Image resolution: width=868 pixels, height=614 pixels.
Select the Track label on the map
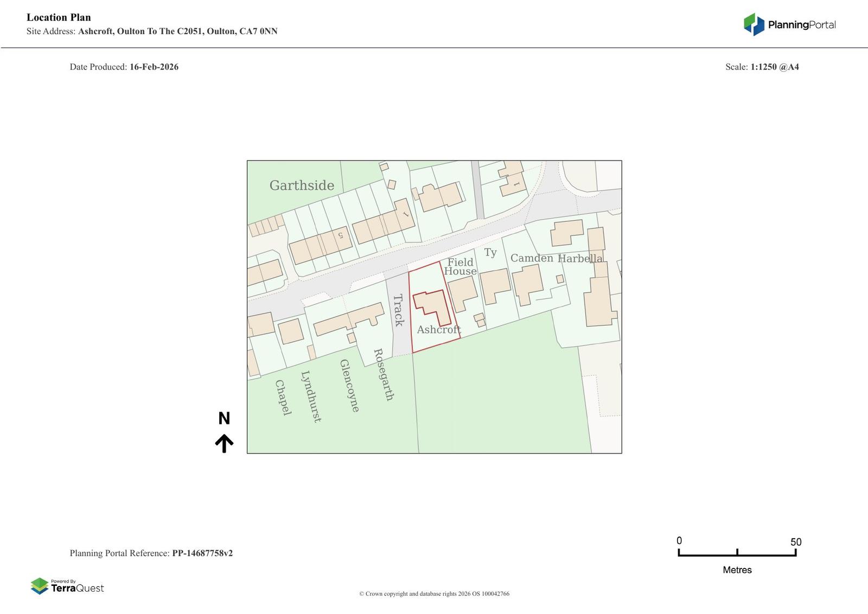pos(399,310)
